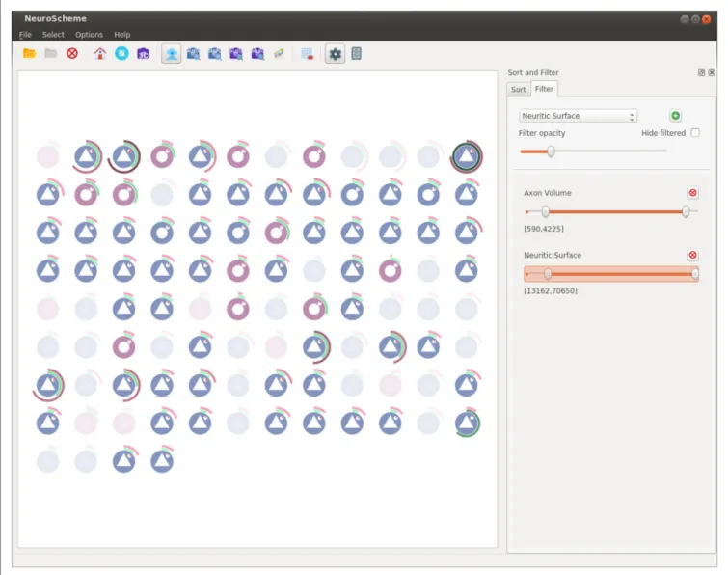
Task: Click the Neuritic Surface upper range handle
Action: [695, 274]
